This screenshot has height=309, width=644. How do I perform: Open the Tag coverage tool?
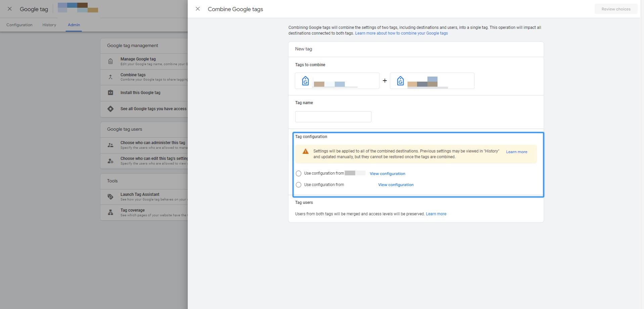[x=144, y=213]
